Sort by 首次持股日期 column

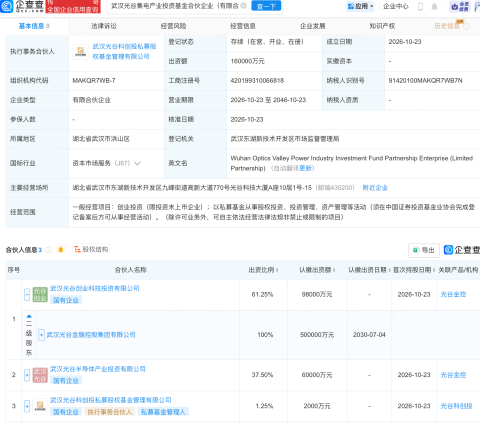(x=434, y=270)
